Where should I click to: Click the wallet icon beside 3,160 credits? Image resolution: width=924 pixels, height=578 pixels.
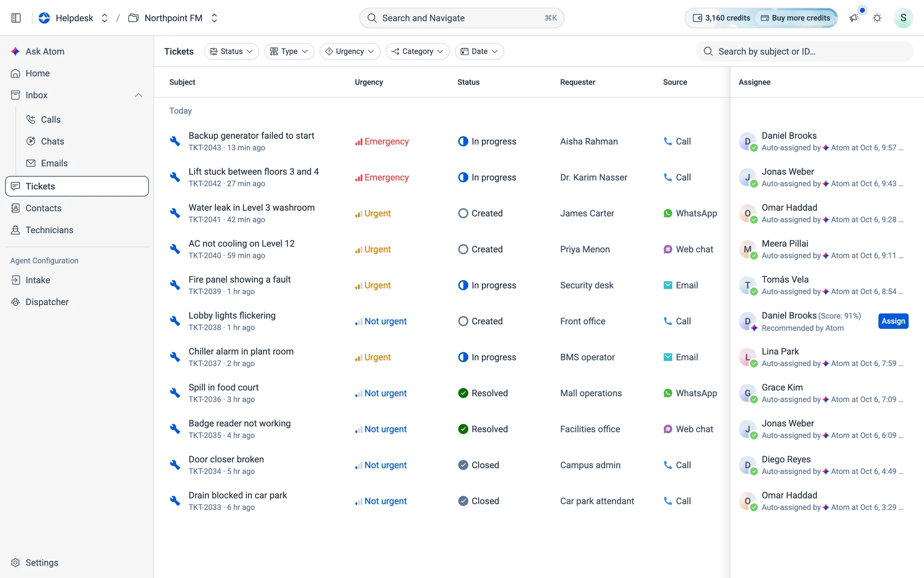pos(697,18)
